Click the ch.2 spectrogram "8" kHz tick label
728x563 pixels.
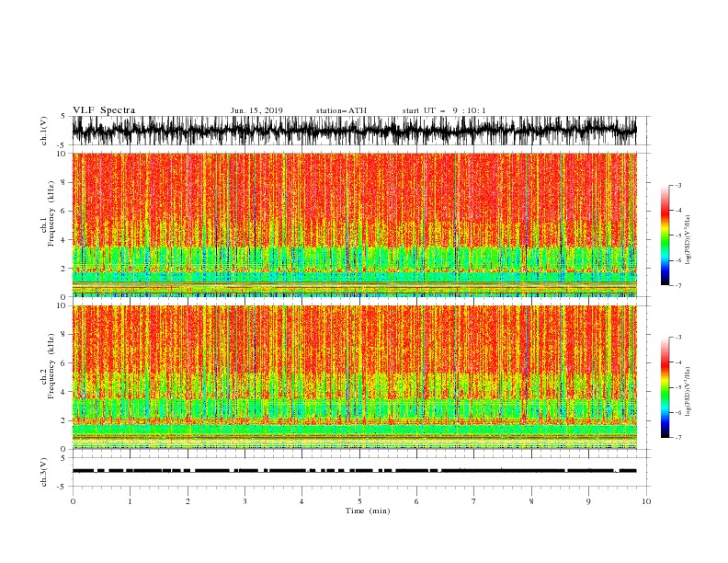(63, 335)
